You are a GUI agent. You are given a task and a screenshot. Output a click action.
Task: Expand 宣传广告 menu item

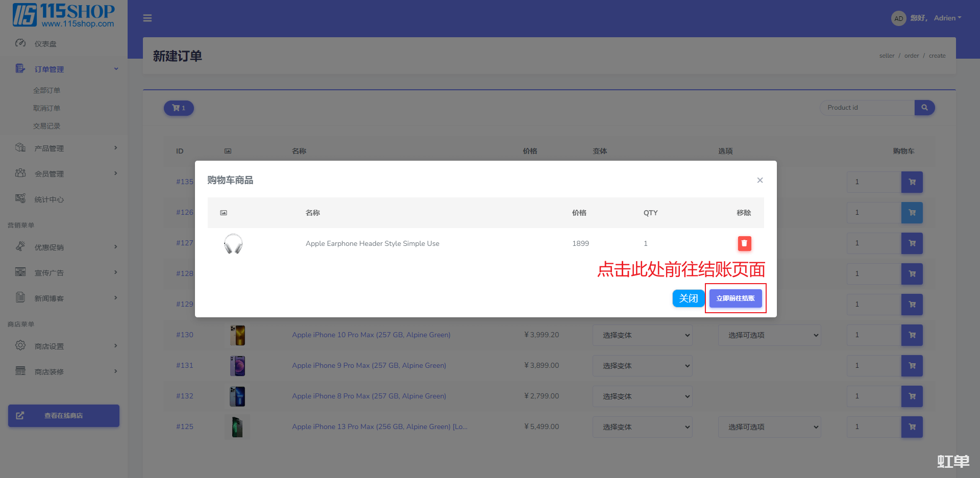pos(64,272)
